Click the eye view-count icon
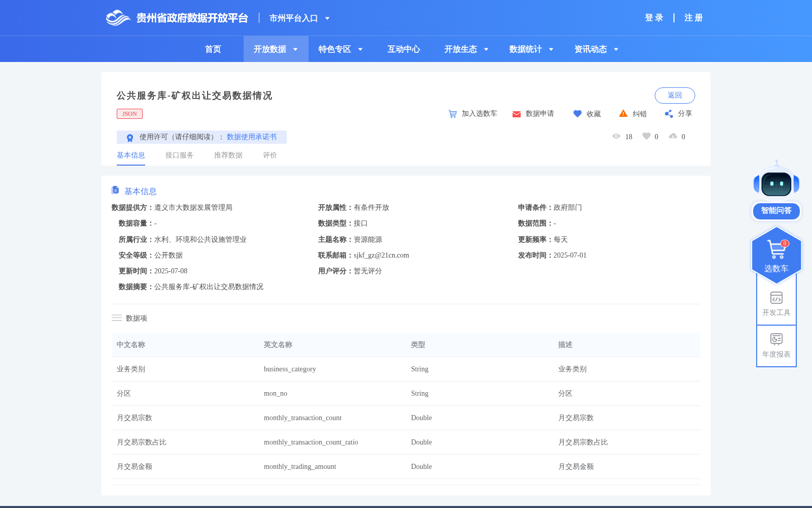This screenshot has width=812, height=508. click(616, 136)
